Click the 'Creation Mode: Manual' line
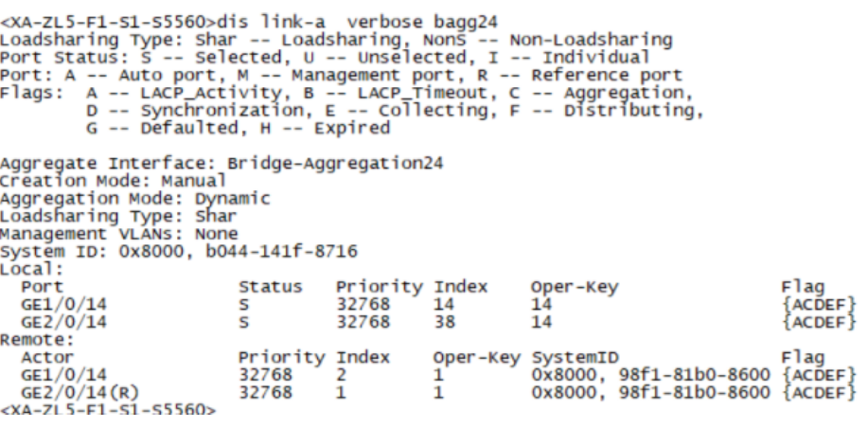 [114, 180]
